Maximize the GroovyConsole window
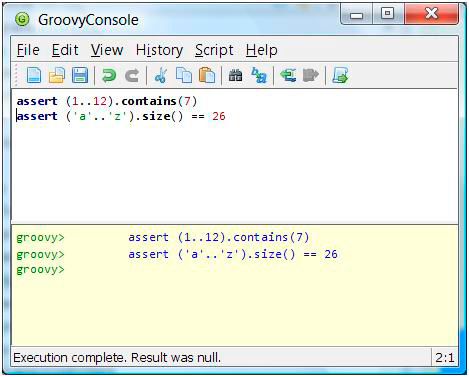Viewport: 469px width, 377px height. [x=388, y=14]
